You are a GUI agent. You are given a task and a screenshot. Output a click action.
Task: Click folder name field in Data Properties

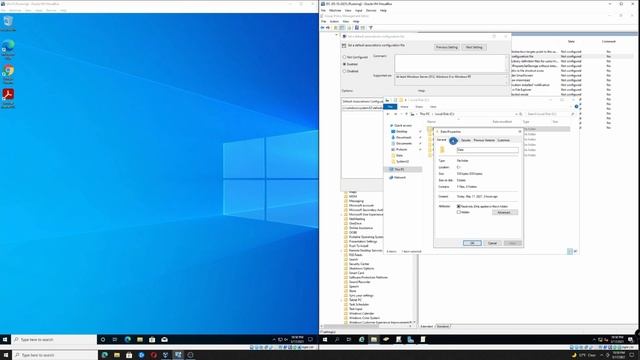(487, 150)
